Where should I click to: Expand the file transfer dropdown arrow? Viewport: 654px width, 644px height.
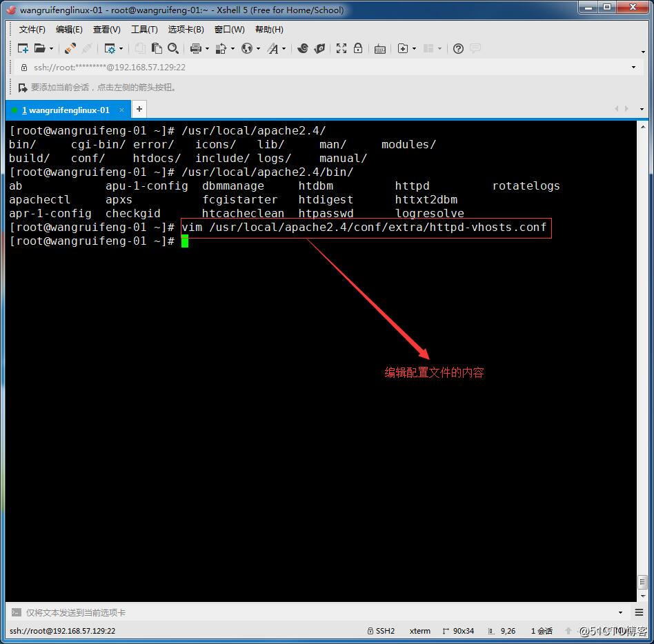click(232, 49)
